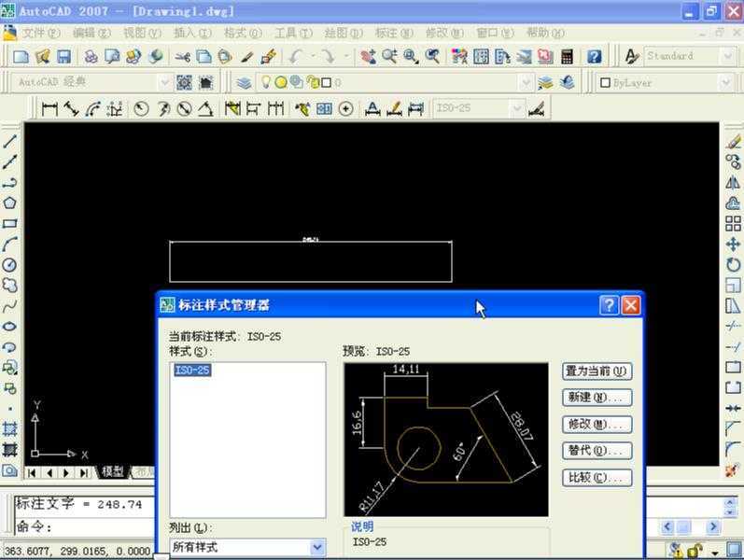Click the Diameter dimension tool

184,109
